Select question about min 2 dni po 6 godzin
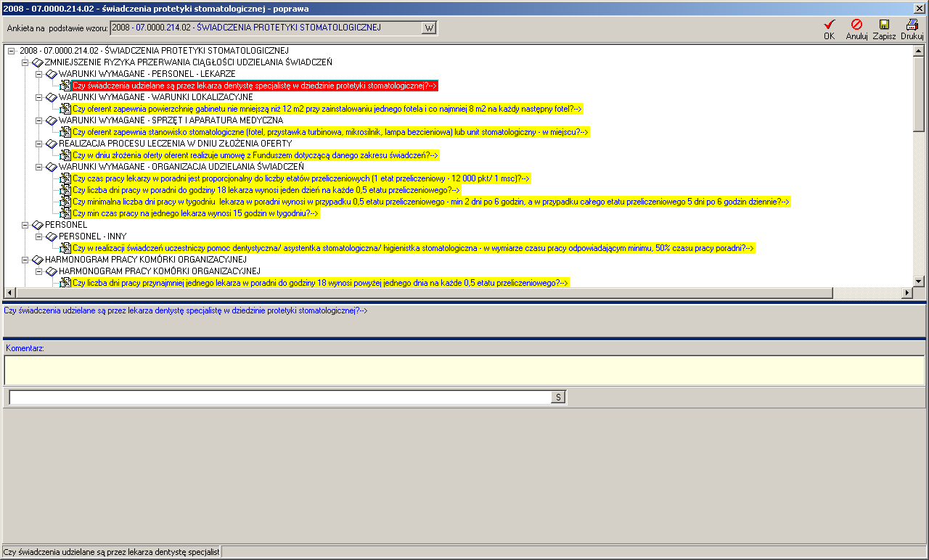 click(431, 202)
